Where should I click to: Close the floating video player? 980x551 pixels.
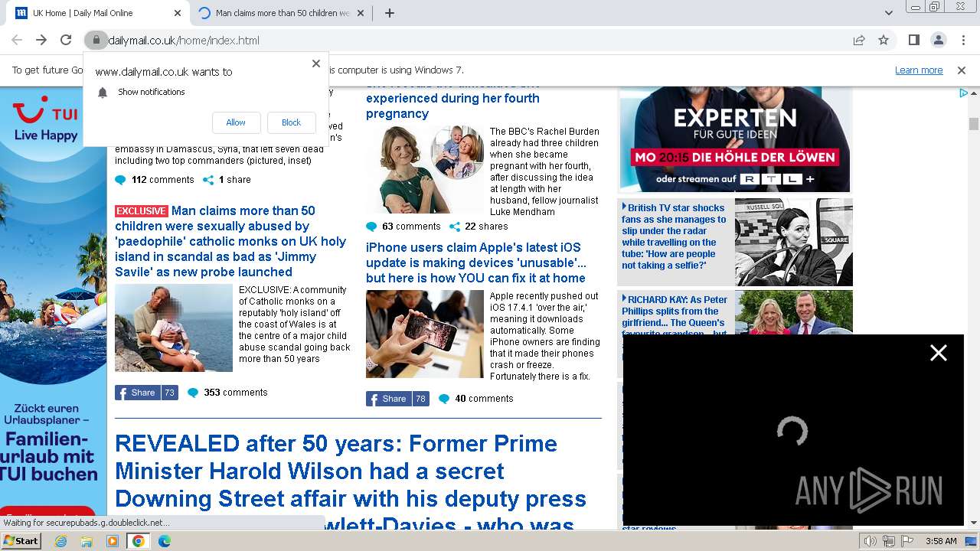click(939, 353)
